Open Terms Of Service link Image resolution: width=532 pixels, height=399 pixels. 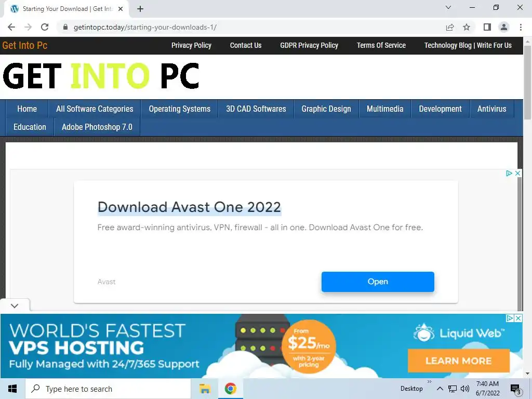click(x=381, y=46)
